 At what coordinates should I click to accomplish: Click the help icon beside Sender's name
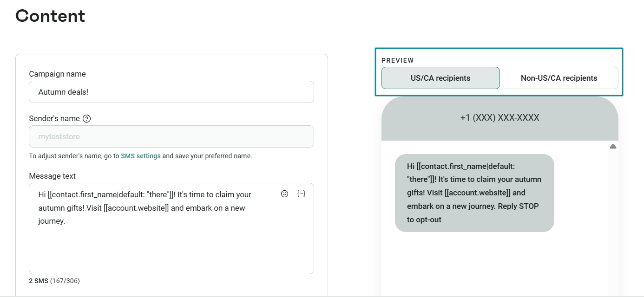pos(86,118)
